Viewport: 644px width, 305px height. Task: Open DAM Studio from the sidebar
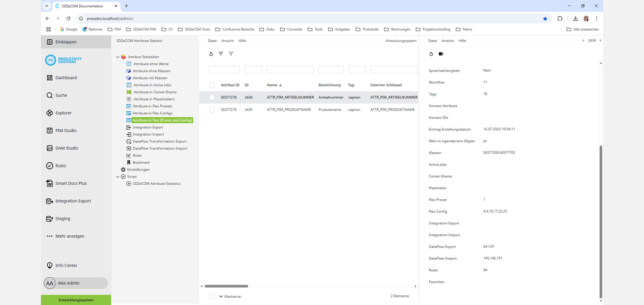(50, 148)
